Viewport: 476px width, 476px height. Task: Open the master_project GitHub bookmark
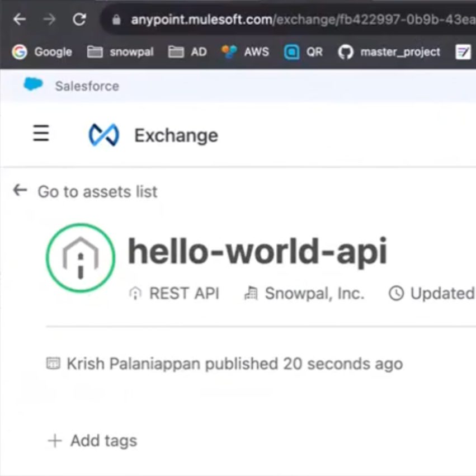(x=389, y=52)
